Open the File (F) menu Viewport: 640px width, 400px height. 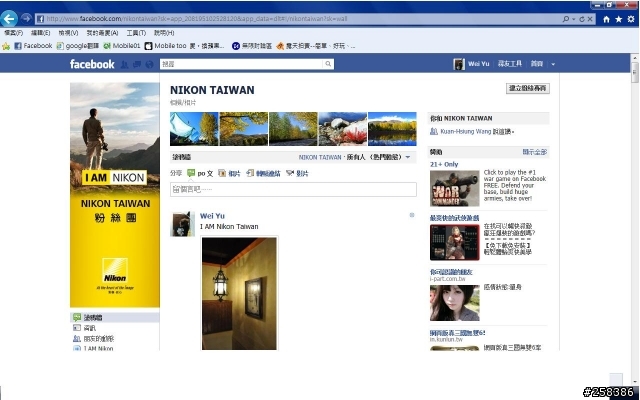pos(13,33)
